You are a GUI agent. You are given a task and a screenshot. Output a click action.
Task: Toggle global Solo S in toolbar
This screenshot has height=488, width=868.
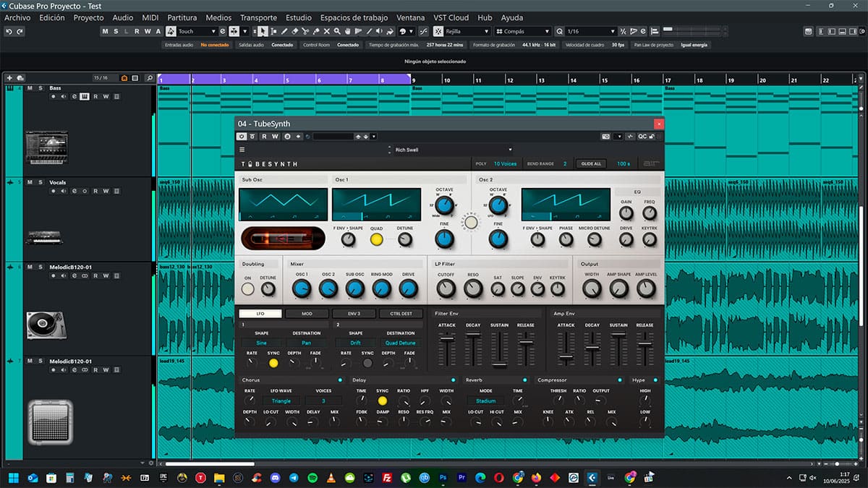pos(116,32)
